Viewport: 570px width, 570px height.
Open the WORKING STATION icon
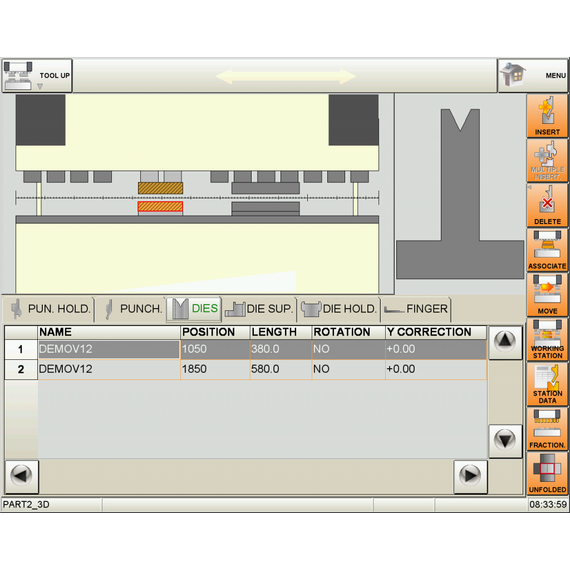[547, 339]
